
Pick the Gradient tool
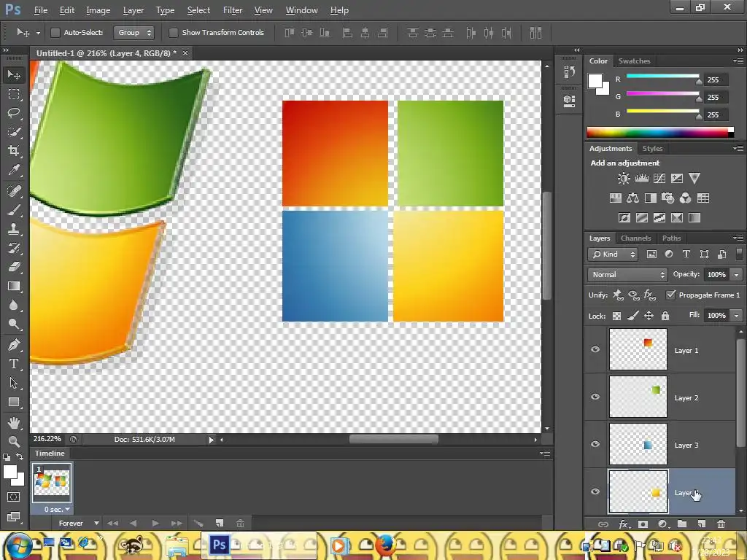[x=14, y=286]
